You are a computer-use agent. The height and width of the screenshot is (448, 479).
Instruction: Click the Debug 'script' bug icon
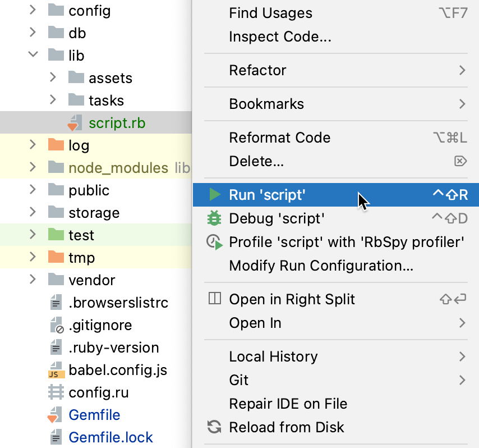tap(214, 218)
